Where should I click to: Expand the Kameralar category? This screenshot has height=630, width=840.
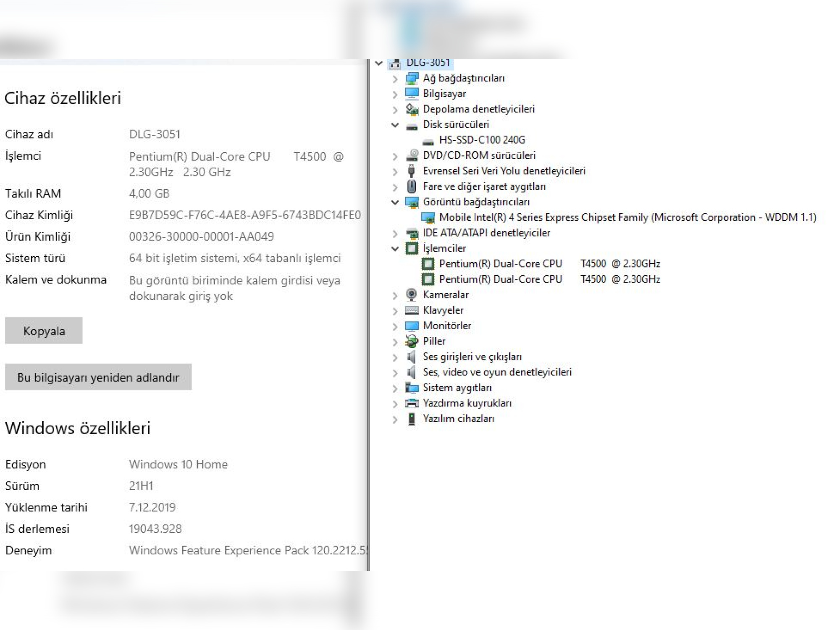tap(395, 295)
